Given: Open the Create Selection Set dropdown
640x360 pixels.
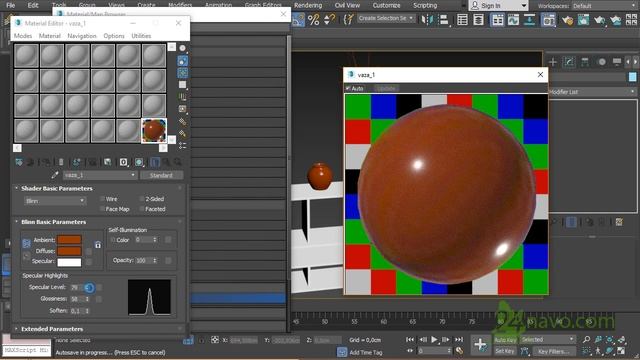Looking at the screenshot, I should point(385,18).
